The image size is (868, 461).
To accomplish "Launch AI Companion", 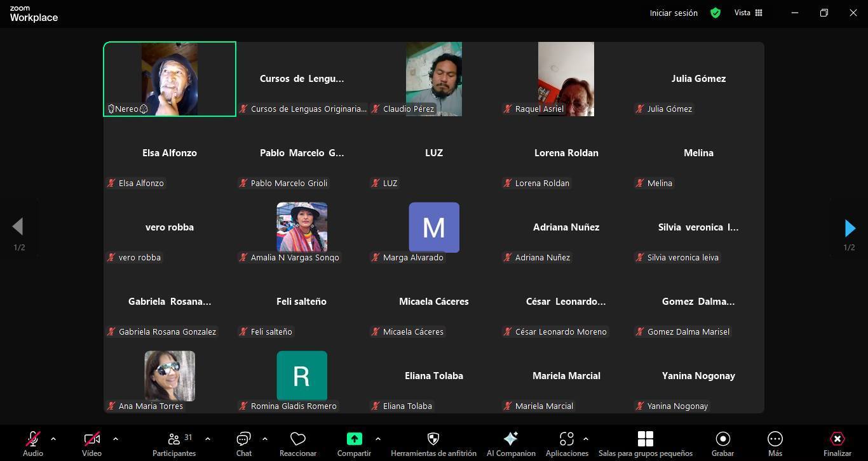I will point(510,443).
